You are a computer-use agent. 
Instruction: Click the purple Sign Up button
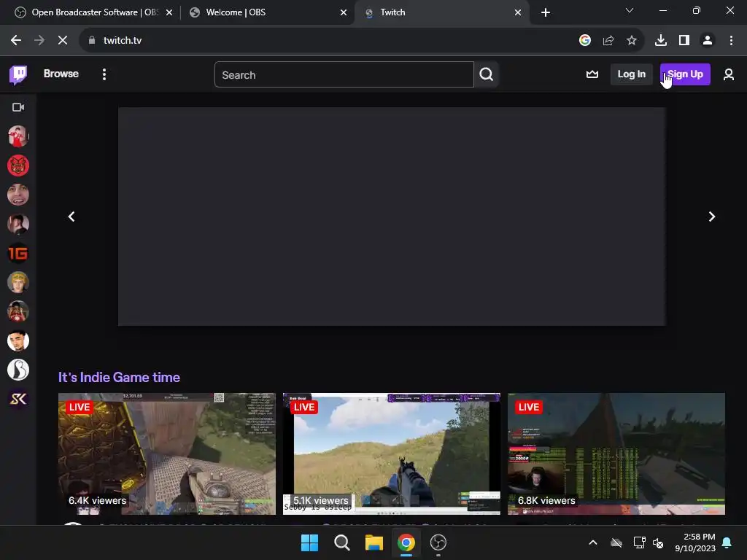[685, 74]
